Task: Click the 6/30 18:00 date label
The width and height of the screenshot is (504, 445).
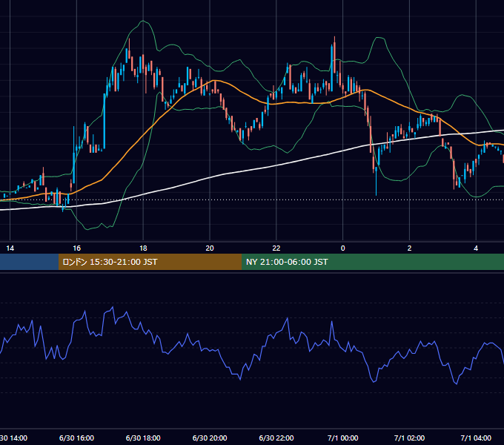Action: pos(143,438)
